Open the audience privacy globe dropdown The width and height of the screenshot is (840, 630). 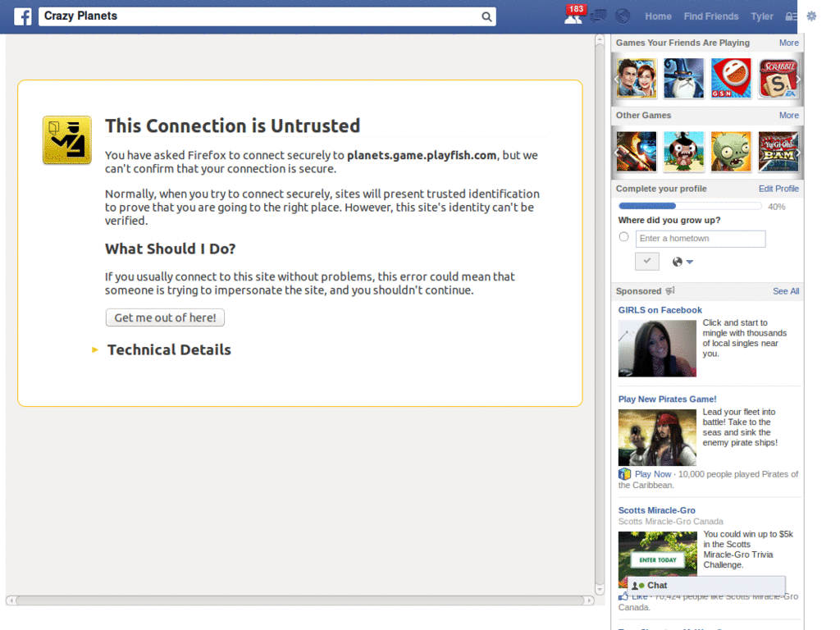[x=682, y=262]
